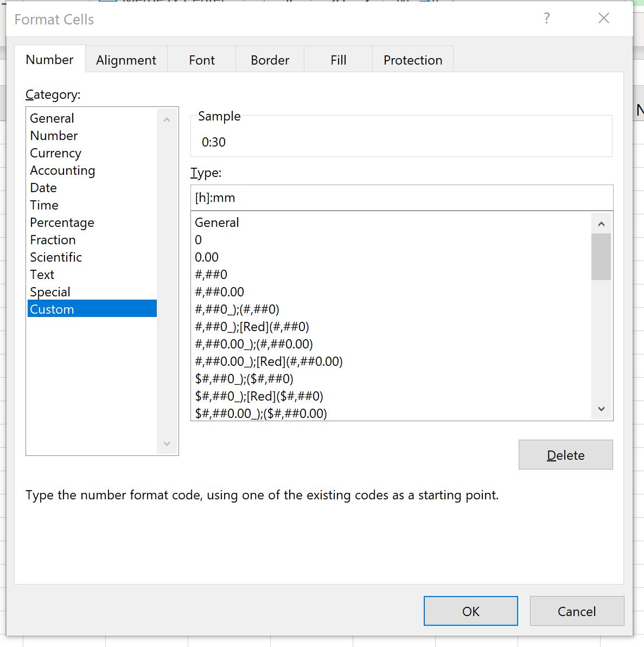Pick the Percentage category

pos(62,223)
